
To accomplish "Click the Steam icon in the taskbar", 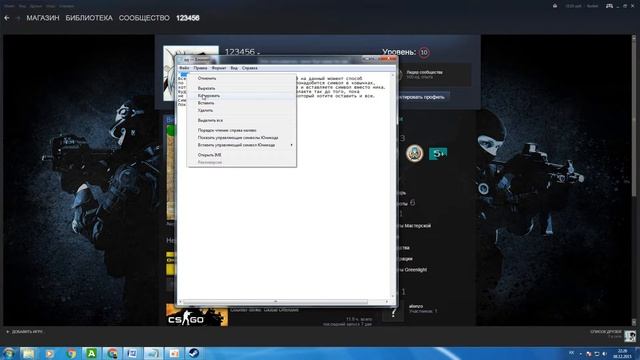I will (193, 353).
